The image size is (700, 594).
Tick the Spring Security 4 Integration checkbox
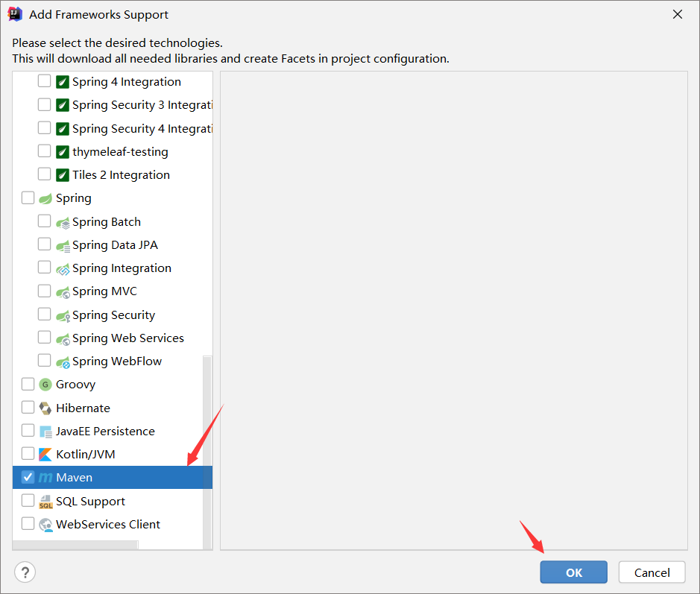(x=44, y=127)
